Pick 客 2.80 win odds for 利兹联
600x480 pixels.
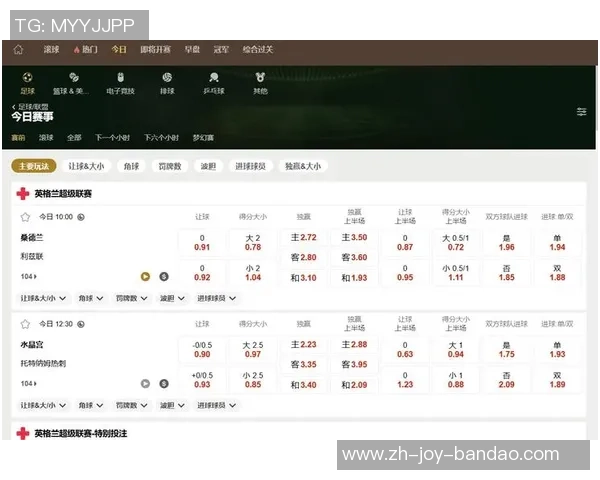coord(304,258)
